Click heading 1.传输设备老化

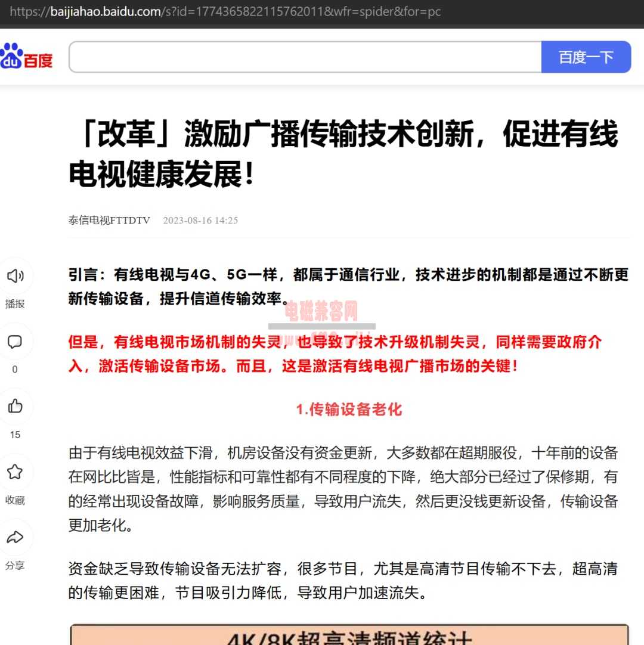[349, 410]
